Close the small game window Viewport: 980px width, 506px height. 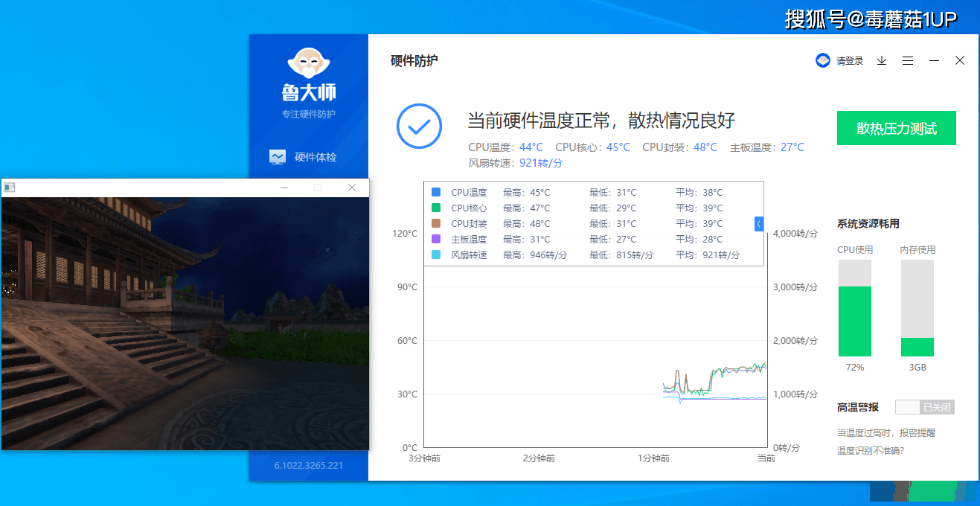coord(352,188)
